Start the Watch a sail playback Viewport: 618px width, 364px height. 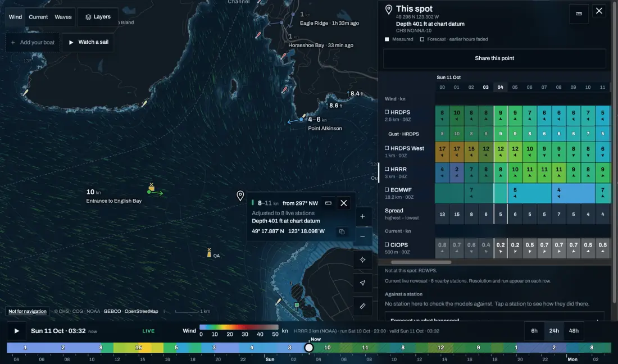(88, 42)
